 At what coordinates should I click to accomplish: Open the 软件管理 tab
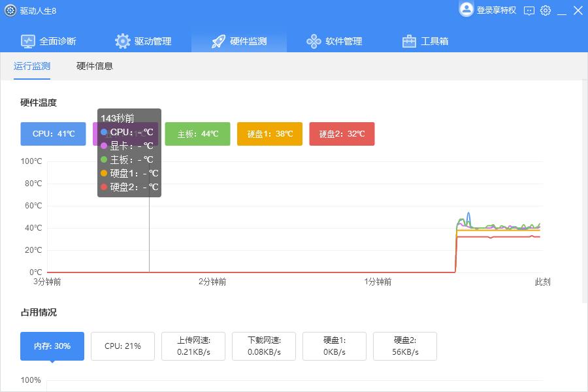click(335, 41)
